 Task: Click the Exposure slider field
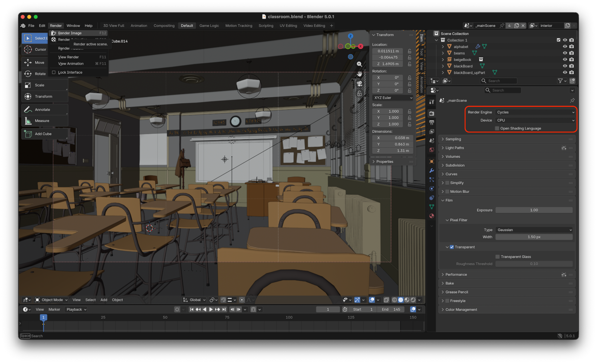click(x=534, y=210)
